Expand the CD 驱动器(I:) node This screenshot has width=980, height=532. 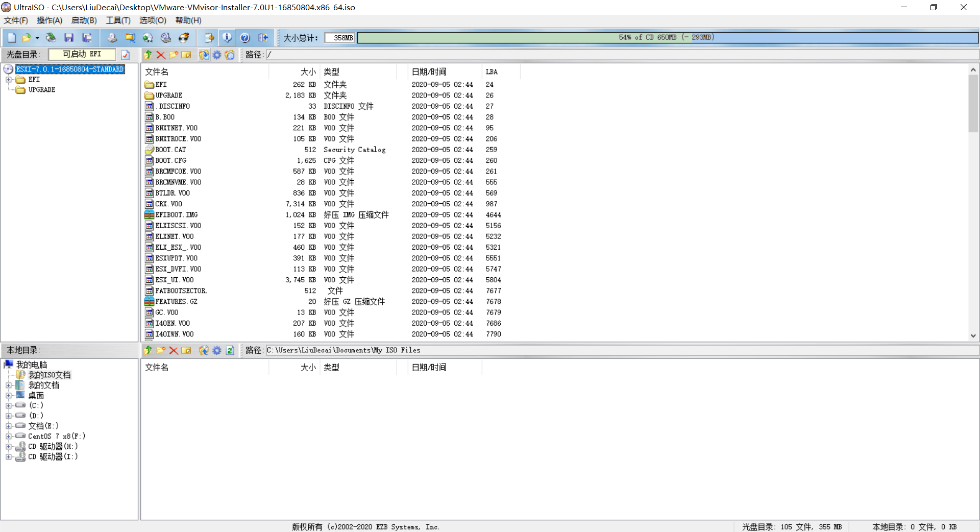[8, 457]
